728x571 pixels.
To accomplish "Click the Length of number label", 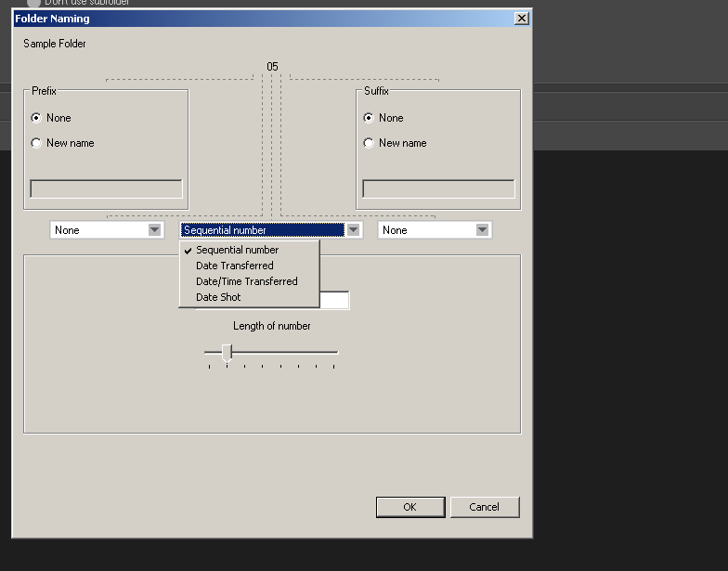I will (x=271, y=326).
